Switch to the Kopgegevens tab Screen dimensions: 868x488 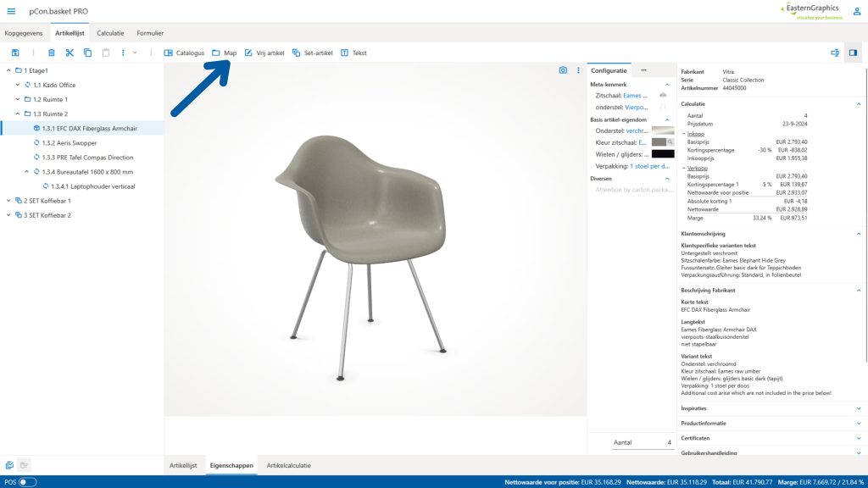(23, 33)
